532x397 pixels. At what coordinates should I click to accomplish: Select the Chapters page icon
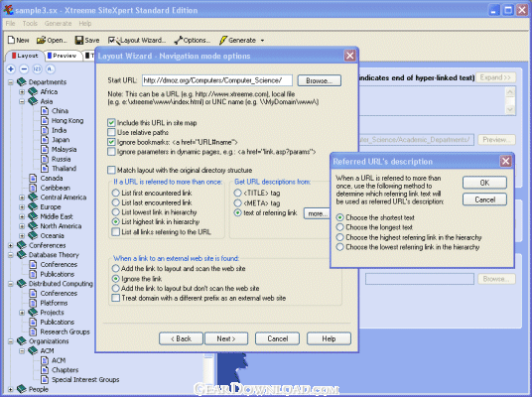click(x=45, y=370)
